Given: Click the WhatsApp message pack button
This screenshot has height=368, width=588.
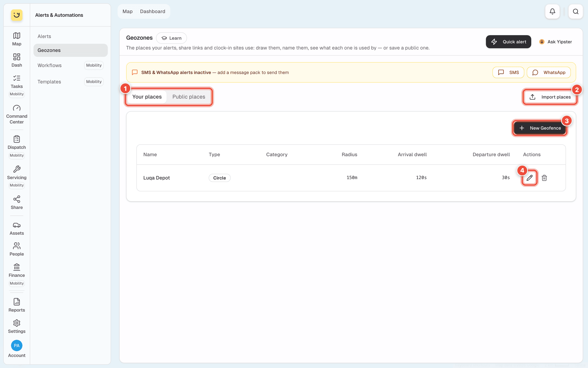Looking at the screenshot, I should tap(548, 72).
